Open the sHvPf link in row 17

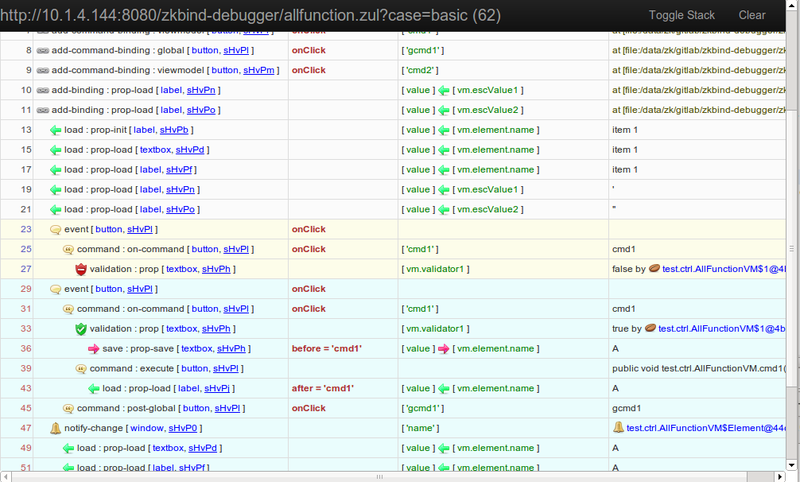click(179, 170)
